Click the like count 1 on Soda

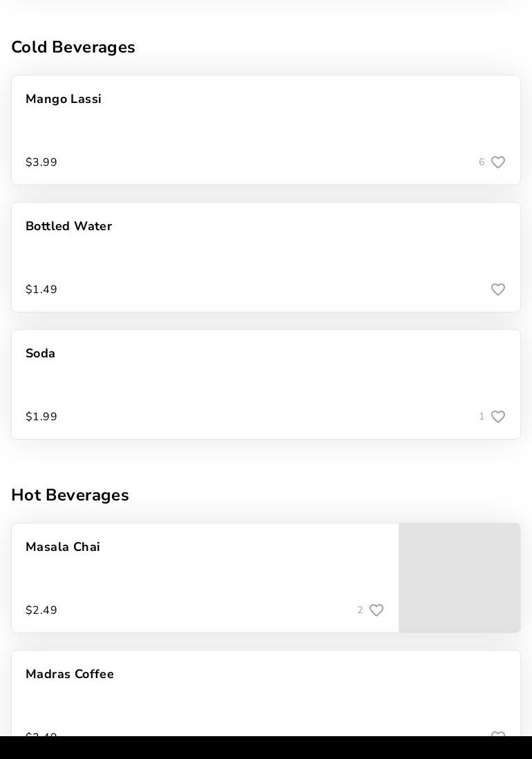(x=482, y=417)
